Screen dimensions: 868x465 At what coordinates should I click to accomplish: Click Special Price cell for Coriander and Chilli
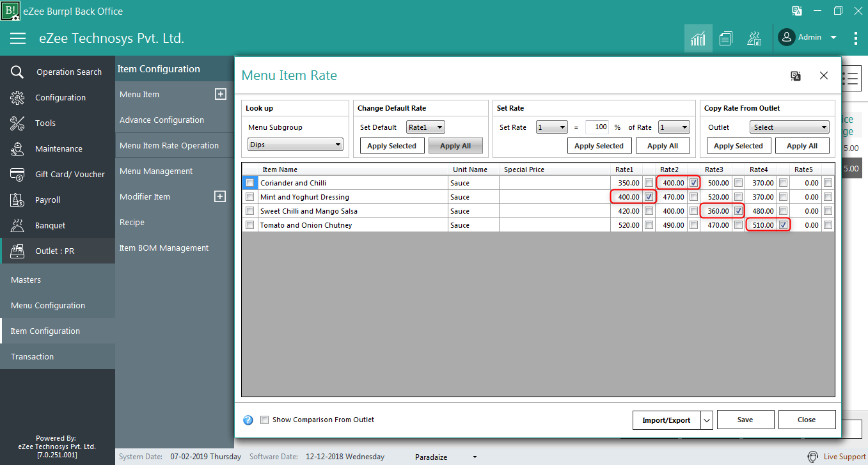(x=554, y=183)
